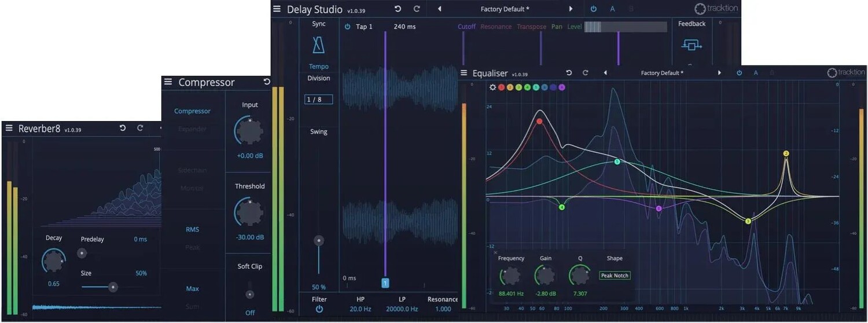
Task: Click the metronome Sync icon
Action: (x=319, y=45)
